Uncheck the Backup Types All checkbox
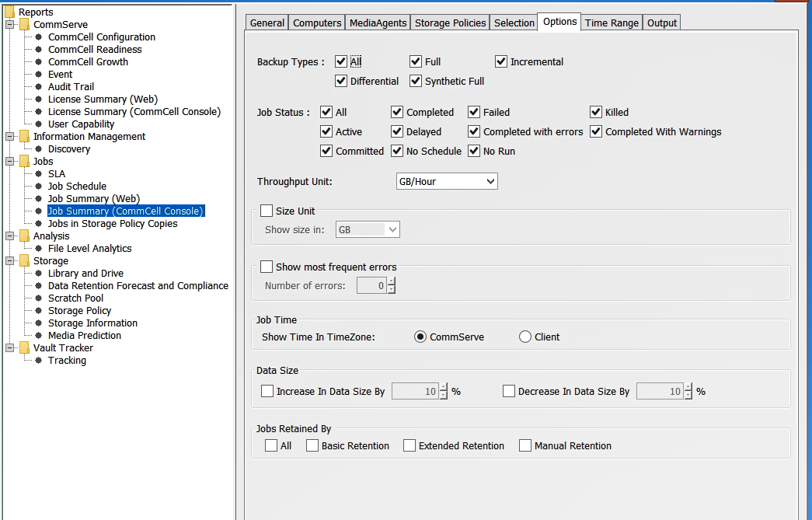Viewport: 812px width, 520px height. click(x=341, y=61)
